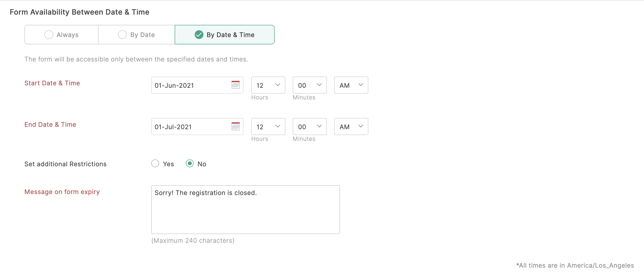This screenshot has width=644, height=274.
Task: Click the green checkmark on By Date & Time
Action: pos(199,35)
